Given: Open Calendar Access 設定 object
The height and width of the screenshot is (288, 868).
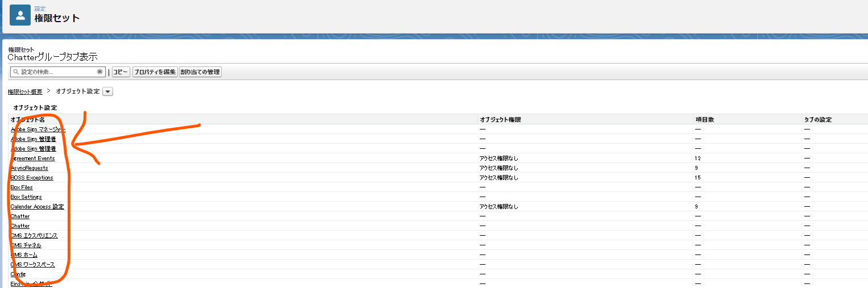Looking at the screenshot, I should tap(38, 207).
